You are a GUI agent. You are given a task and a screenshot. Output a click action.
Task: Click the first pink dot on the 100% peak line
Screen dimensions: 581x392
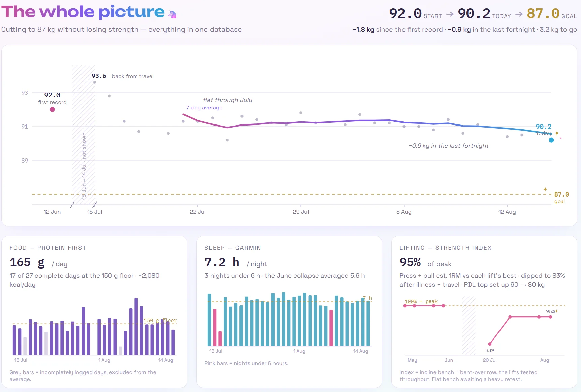(x=405, y=306)
